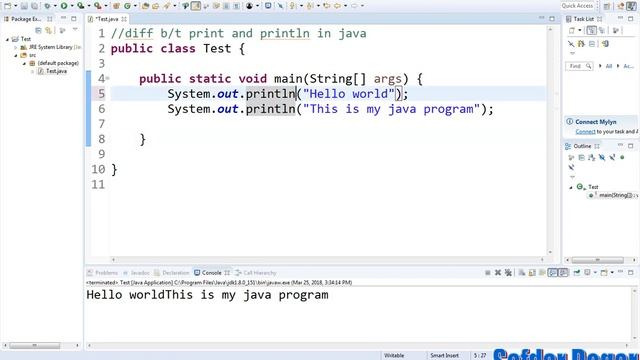Click the Open Task icon in toolbar
640x360 pixels.
156,6
